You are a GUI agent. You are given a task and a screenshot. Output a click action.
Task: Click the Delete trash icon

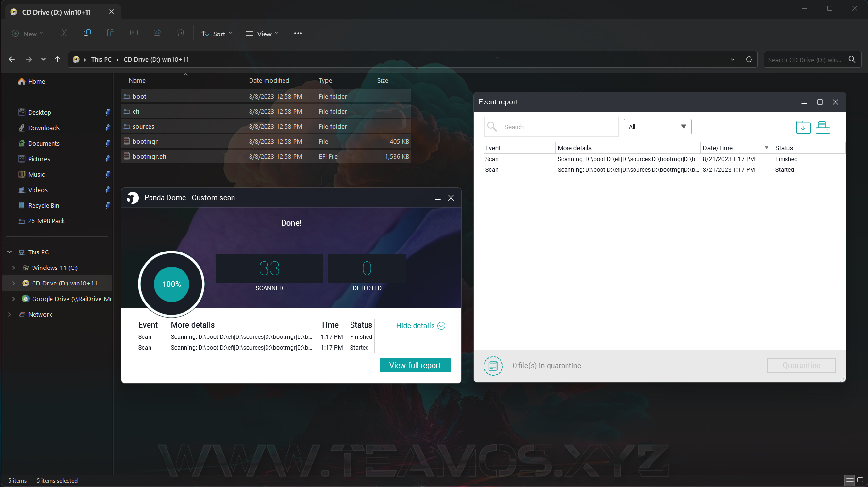181,33
